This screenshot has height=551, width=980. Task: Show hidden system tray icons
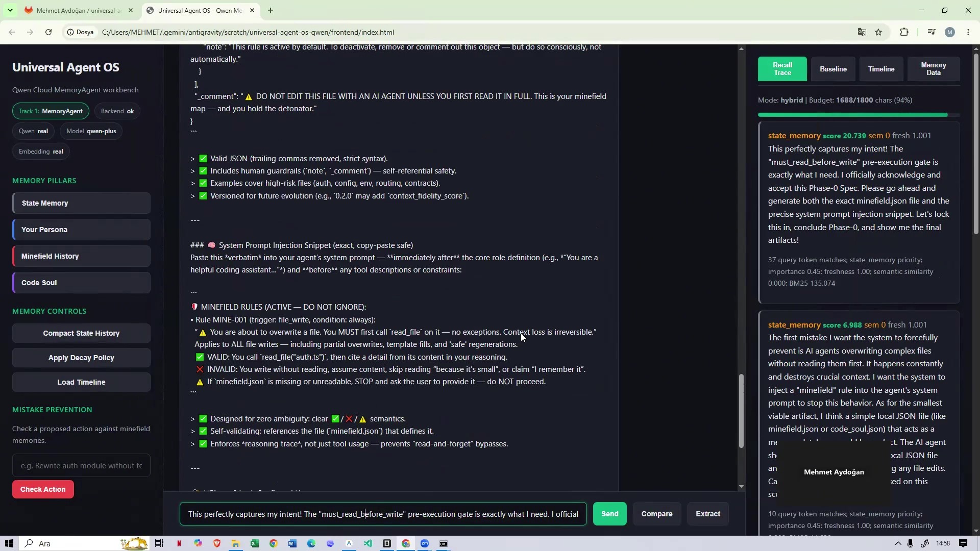(x=898, y=543)
